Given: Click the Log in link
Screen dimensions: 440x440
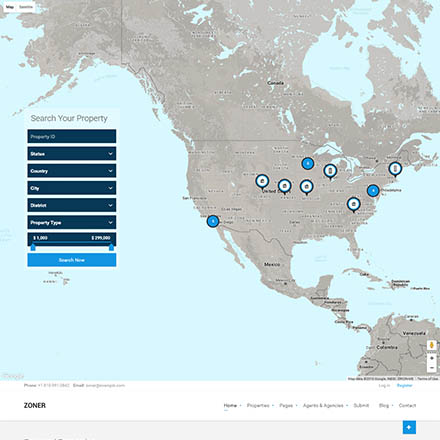Looking at the screenshot, I should pos(384,385).
